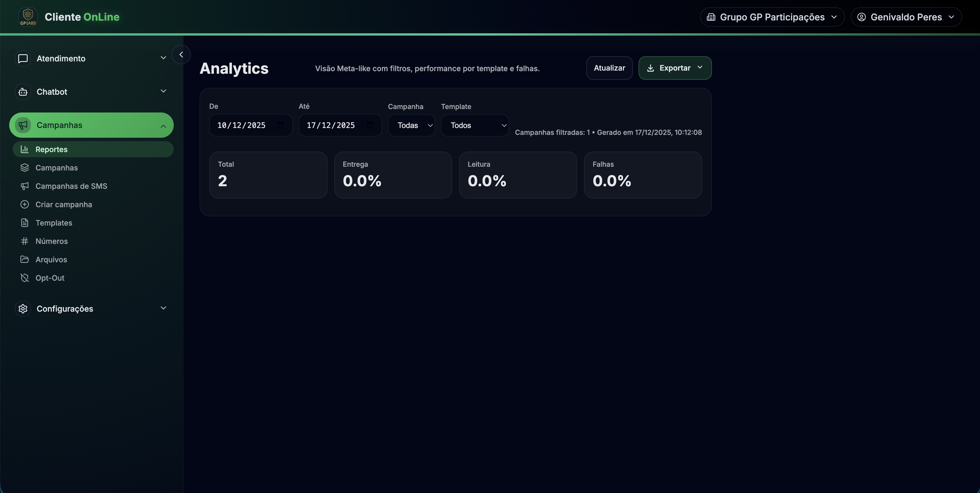Open Templates via the document icon
The image size is (980, 493).
pos(25,223)
